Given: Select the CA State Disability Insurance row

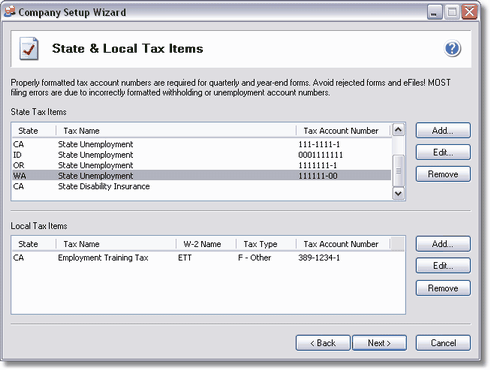Looking at the screenshot, I should [202, 186].
